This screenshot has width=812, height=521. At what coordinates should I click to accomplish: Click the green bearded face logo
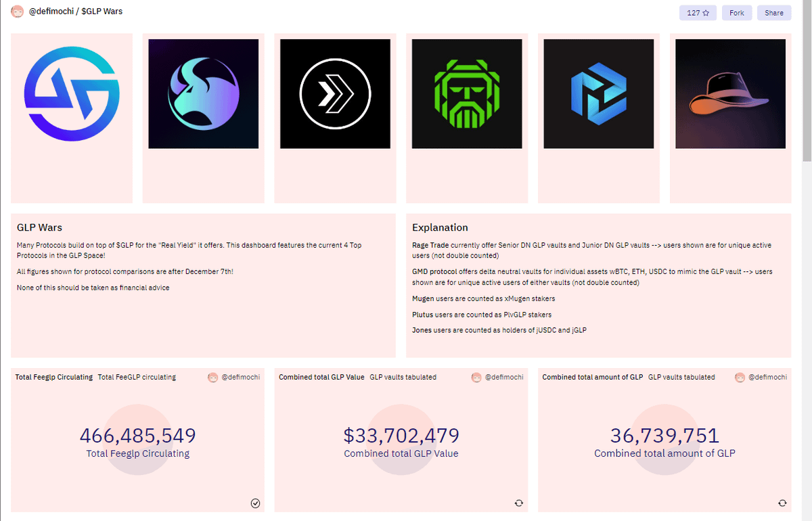467,94
